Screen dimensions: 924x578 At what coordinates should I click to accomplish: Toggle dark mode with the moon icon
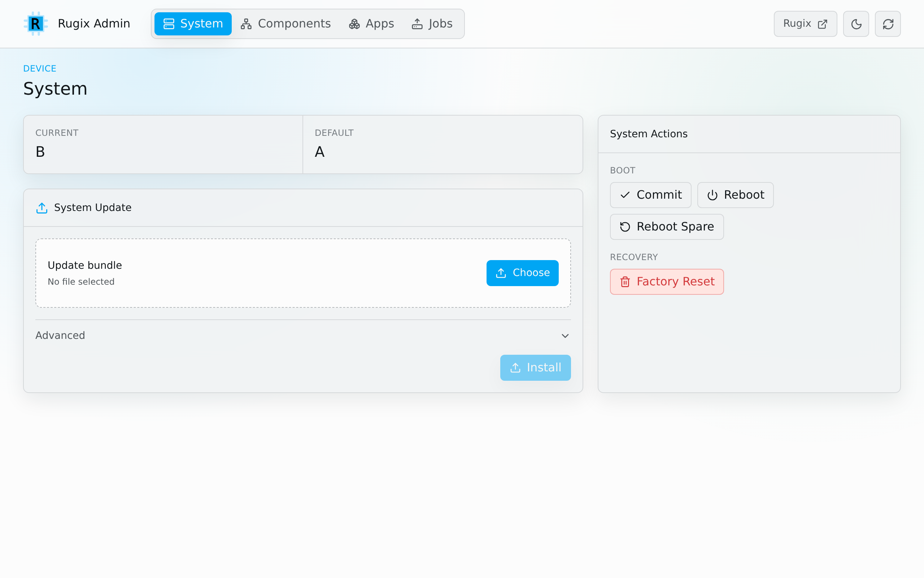coord(856,24)
